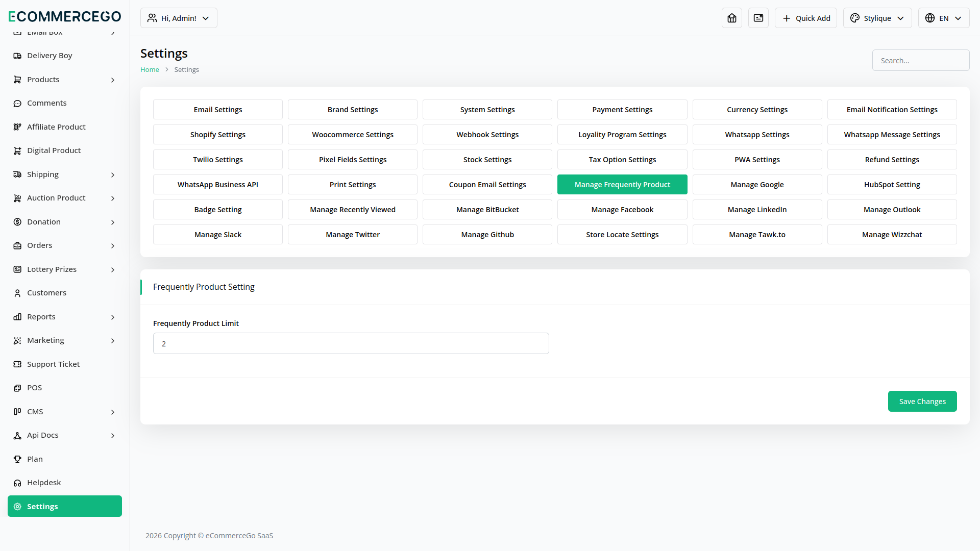Click the store home icon in header

(732, 18)
